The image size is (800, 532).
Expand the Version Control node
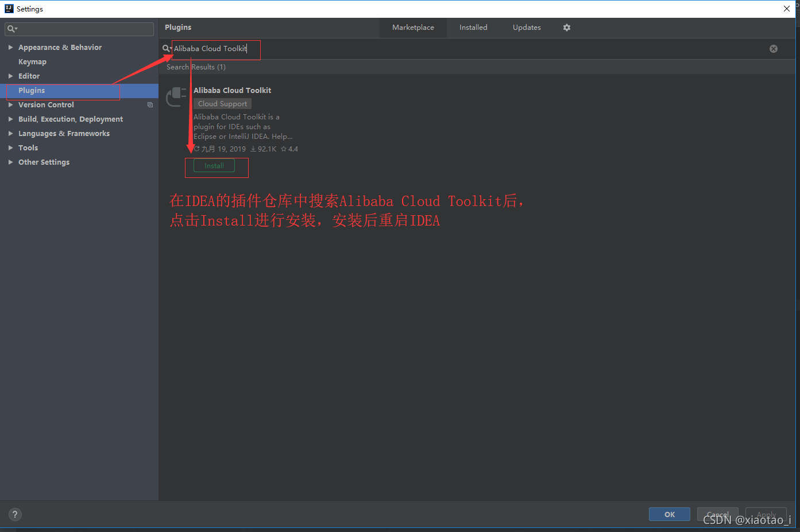10,105
